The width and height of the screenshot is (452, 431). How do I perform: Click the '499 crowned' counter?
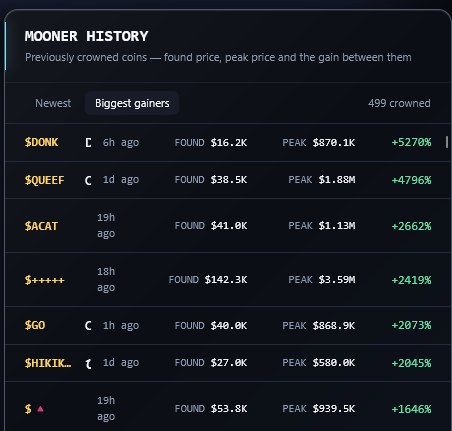click(x=399, y=103)
